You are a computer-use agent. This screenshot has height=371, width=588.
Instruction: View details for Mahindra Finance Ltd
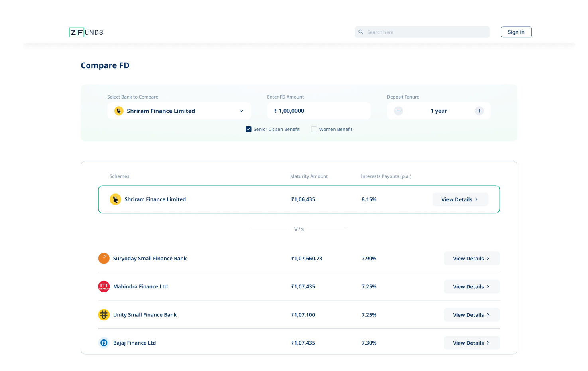coord(472,286)
